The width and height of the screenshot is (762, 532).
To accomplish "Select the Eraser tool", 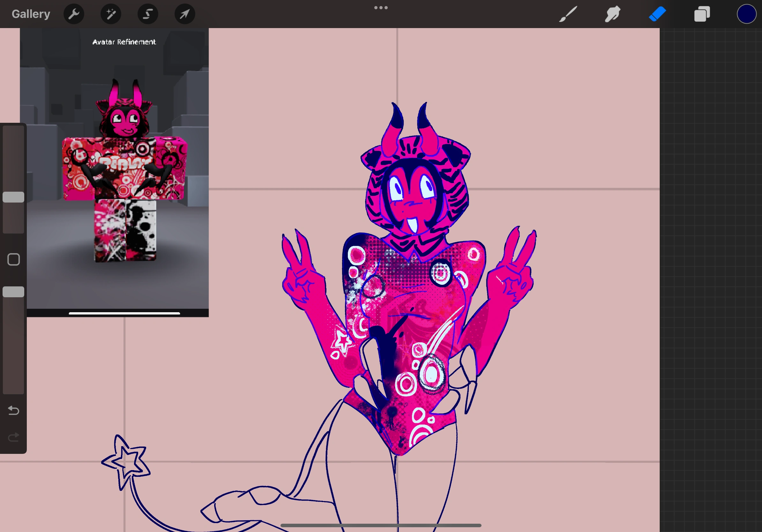I will pos(657,14).
